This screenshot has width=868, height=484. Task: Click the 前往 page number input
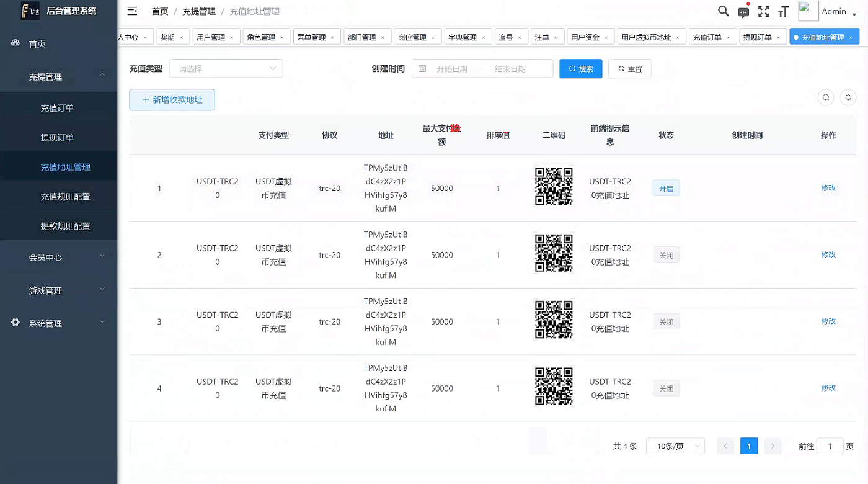[x=830, y=446]
